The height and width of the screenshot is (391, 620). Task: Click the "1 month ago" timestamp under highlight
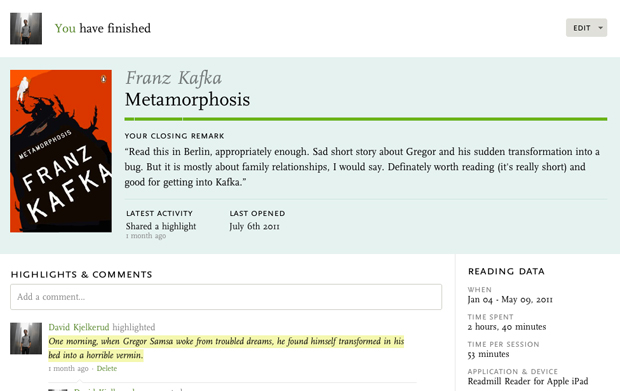pos(68,368)
